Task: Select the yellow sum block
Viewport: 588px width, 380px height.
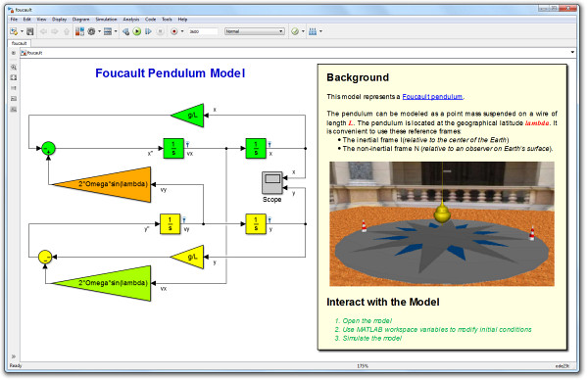Action: (x=45, y=257)
